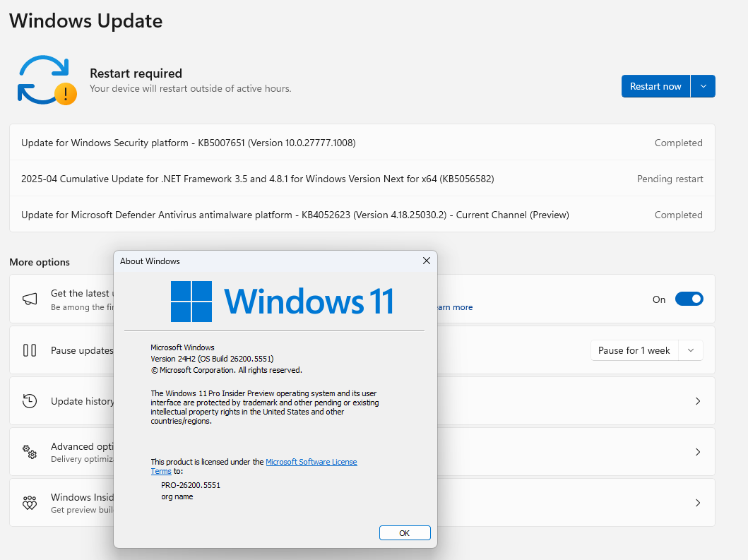
Task: Open Advanced options using its chevron
Action: tap(697, 452)
